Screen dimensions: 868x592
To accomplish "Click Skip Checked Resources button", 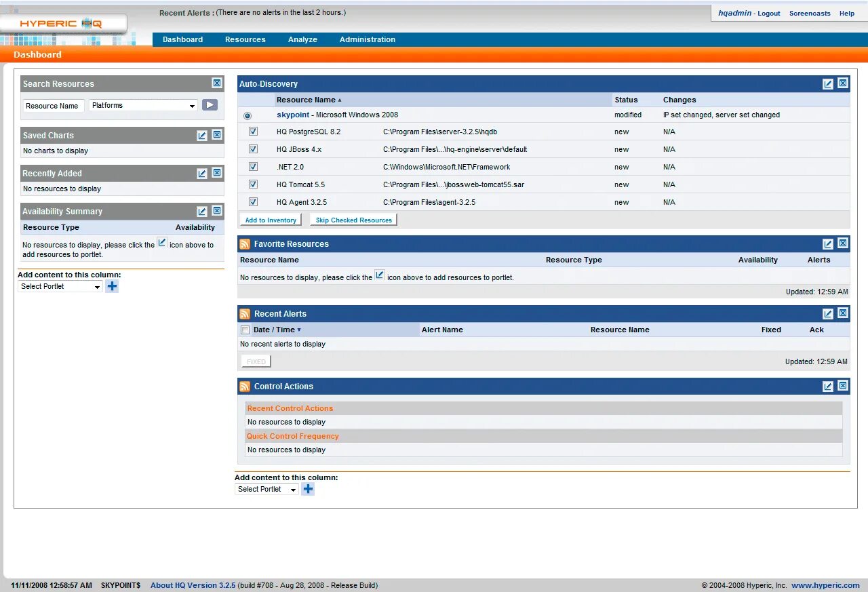I will (x=353, y=220).
